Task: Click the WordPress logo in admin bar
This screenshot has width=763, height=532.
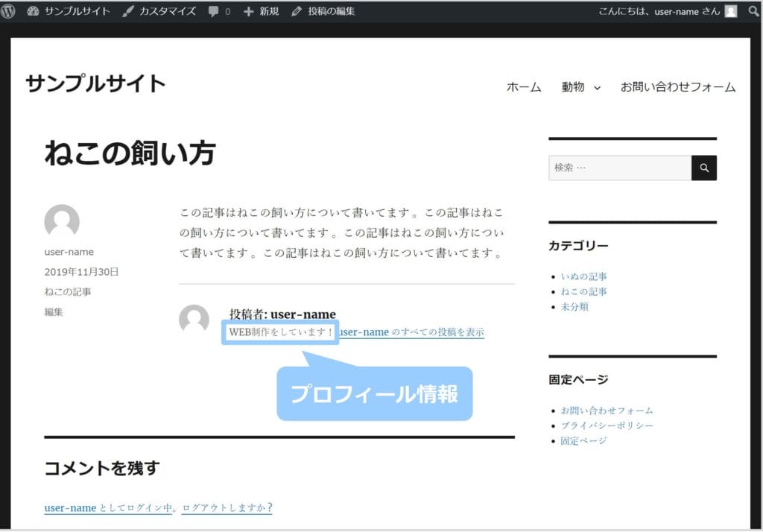Action: click(8, 11)
